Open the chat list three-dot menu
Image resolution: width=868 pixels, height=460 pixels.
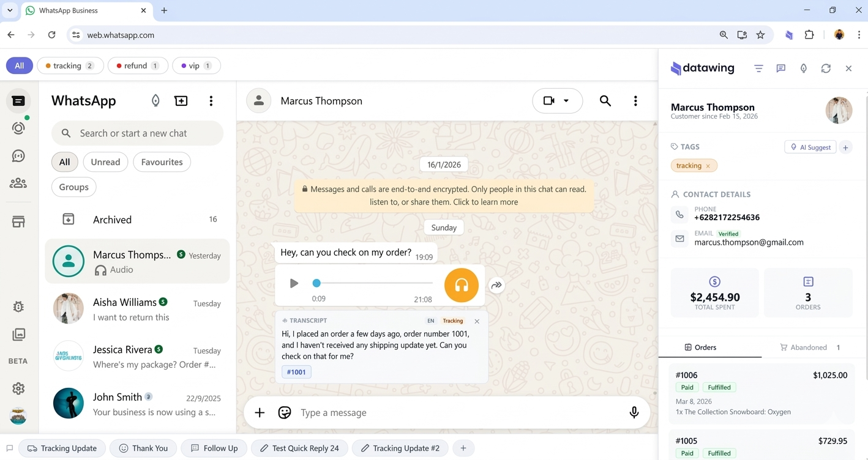pyautogui.click(x=211, y=101)
